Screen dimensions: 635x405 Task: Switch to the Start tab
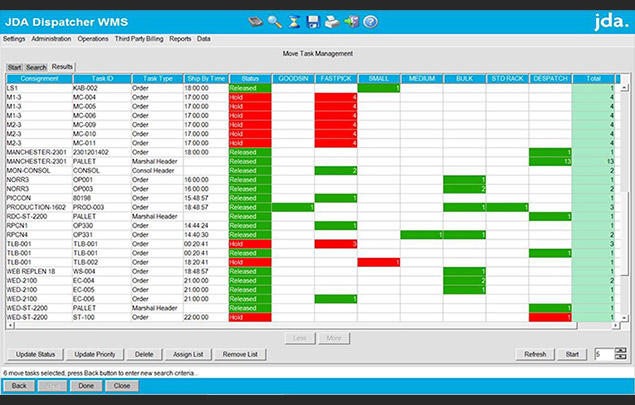pyautogui.click(x=14, y=68)
